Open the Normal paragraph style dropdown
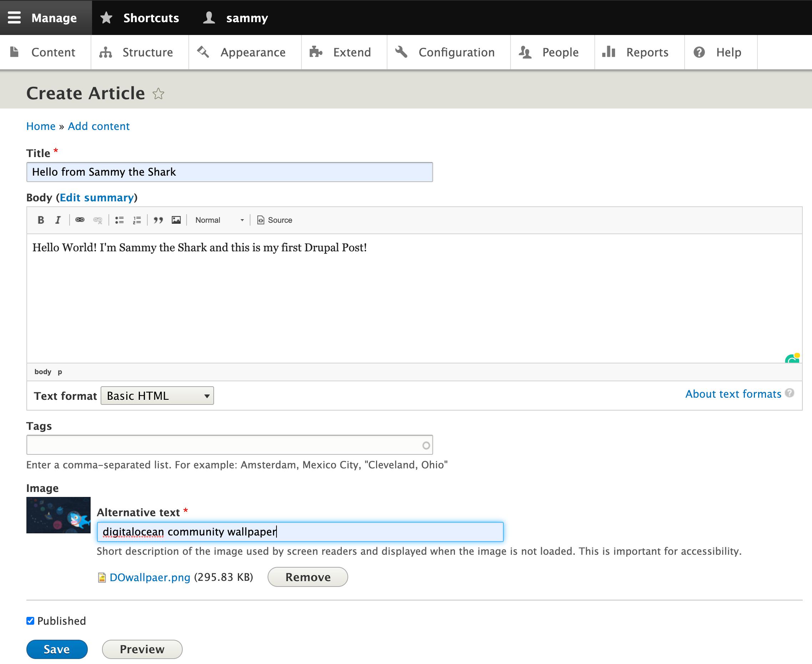The height and width of the screenshot is (664, 812). coord(219,220)
